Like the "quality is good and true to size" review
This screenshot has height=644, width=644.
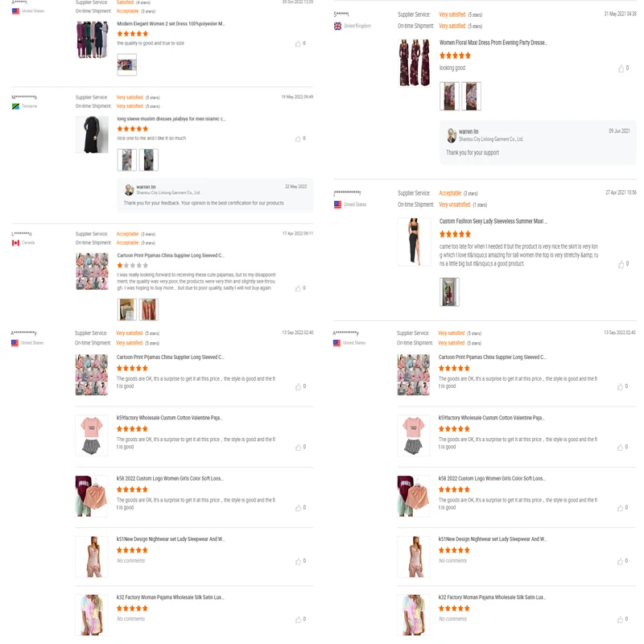coord(298,43)
